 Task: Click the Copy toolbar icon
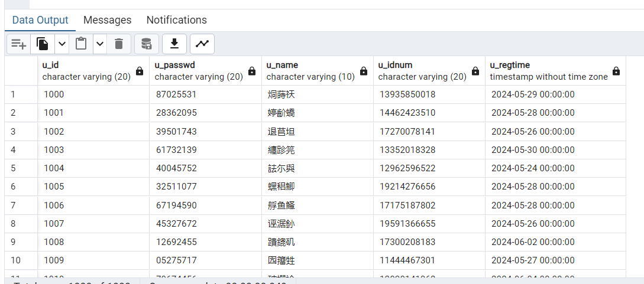pos(43,44)
